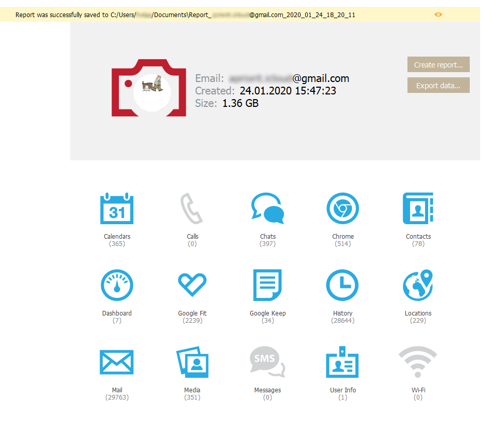
Task: Open the Calls phone icon
Action: point(192,209)
